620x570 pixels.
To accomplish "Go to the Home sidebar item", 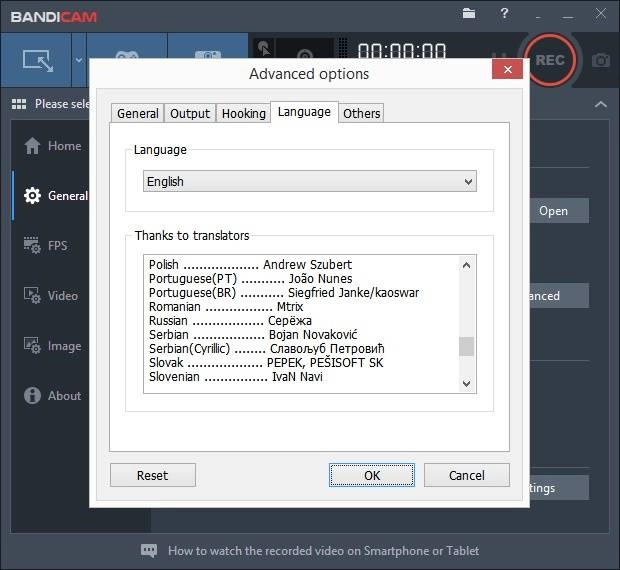I will coord(53,146).
